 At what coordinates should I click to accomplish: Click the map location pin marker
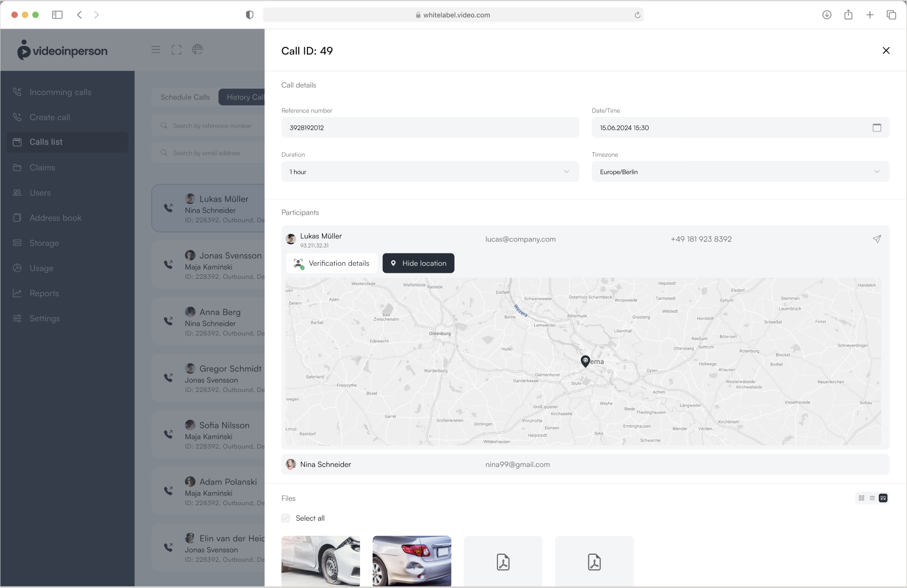[585, 361]
